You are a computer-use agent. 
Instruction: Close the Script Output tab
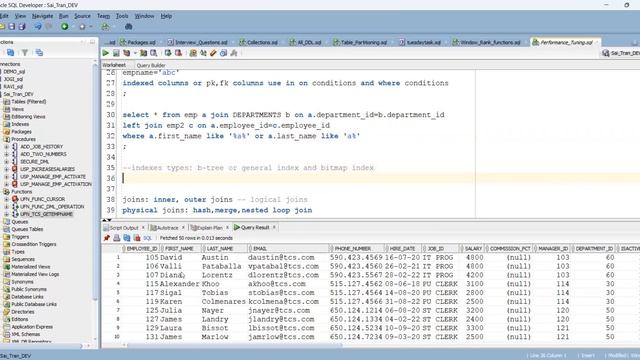pyautogui.click(x=144, y=227)
